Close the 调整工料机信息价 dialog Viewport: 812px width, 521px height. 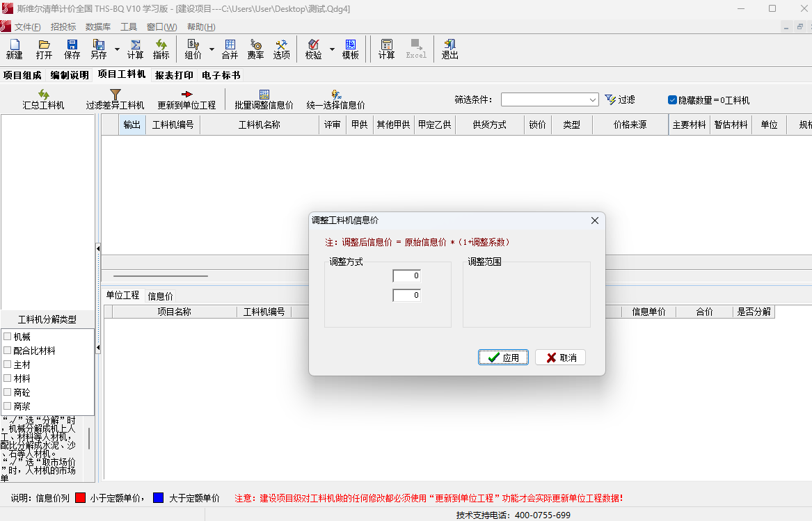coord(594,221)
